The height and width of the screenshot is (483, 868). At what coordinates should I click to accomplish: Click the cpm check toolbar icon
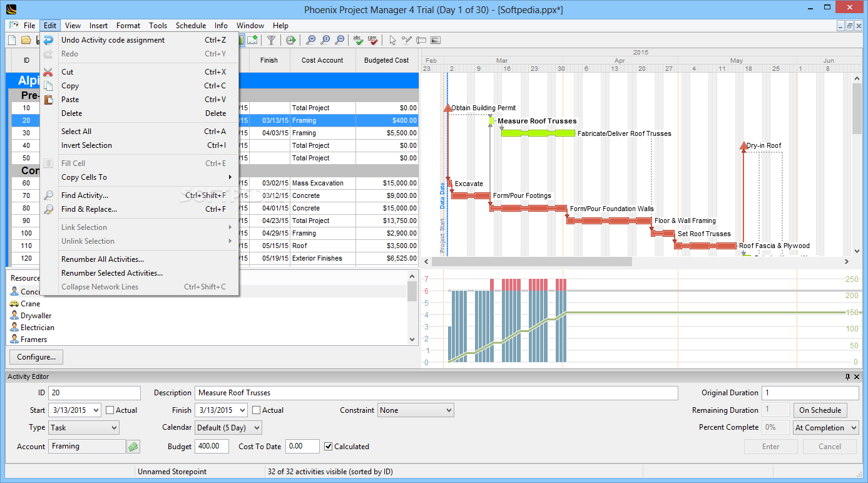[x=372, y=40]
